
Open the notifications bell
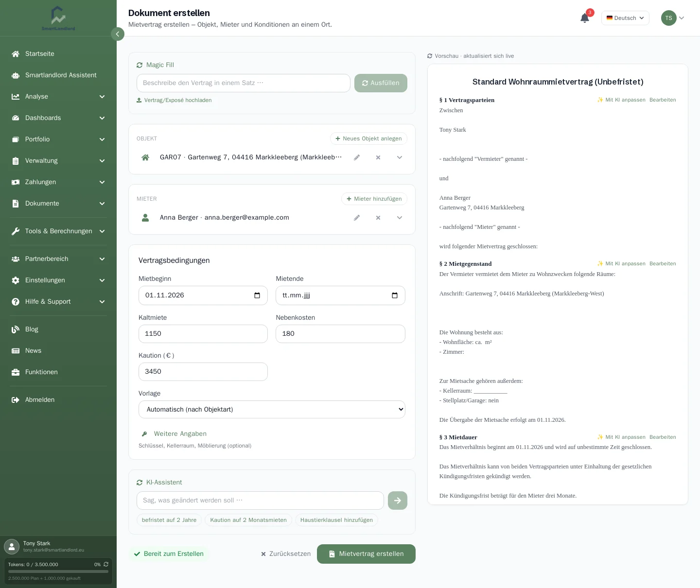click(585, 18)
